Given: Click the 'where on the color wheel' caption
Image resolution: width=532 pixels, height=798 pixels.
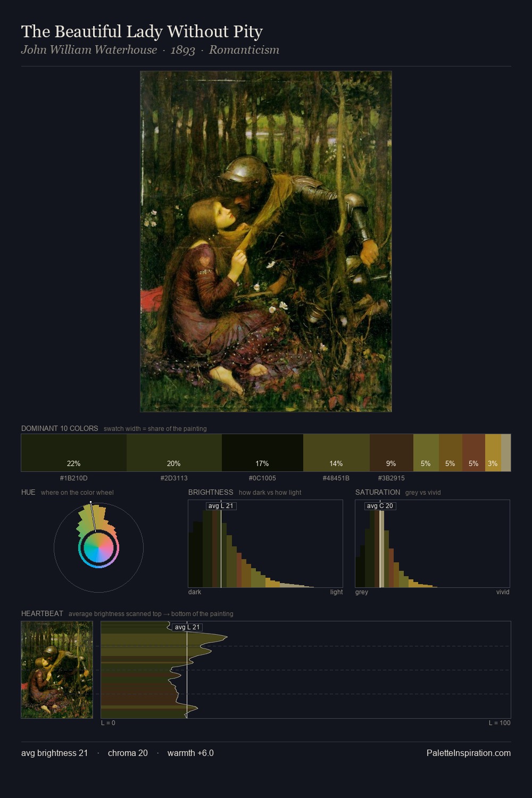Looking at the screenshot, I should click(77, 493).
